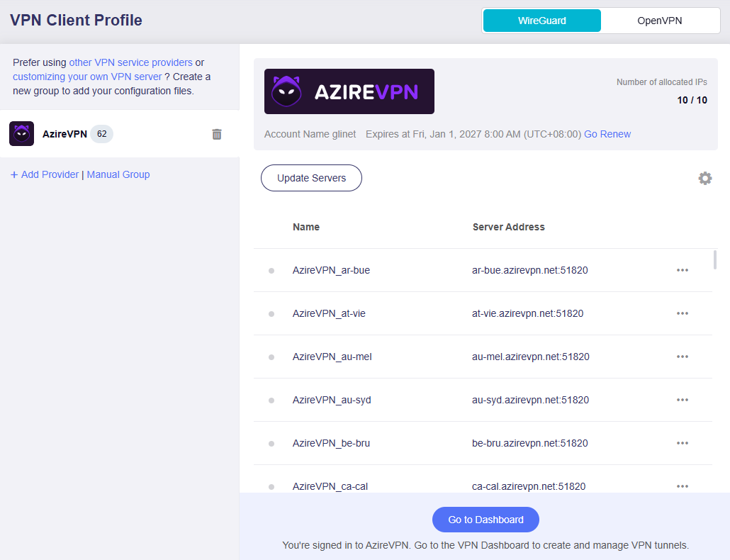Click address ar-bue.azirevpn.net:51820
This screenshot has height=560, width=730.
(530, 271)
